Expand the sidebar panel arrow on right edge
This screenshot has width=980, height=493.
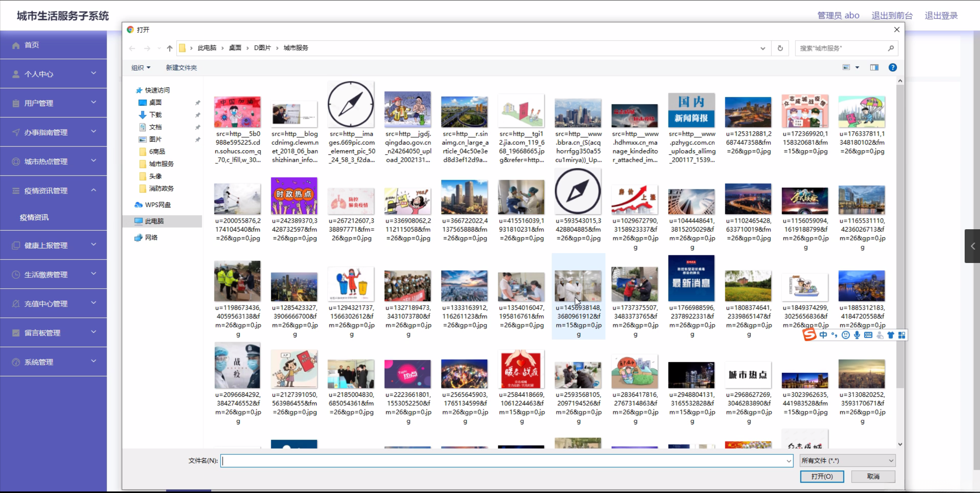(972, 246)
